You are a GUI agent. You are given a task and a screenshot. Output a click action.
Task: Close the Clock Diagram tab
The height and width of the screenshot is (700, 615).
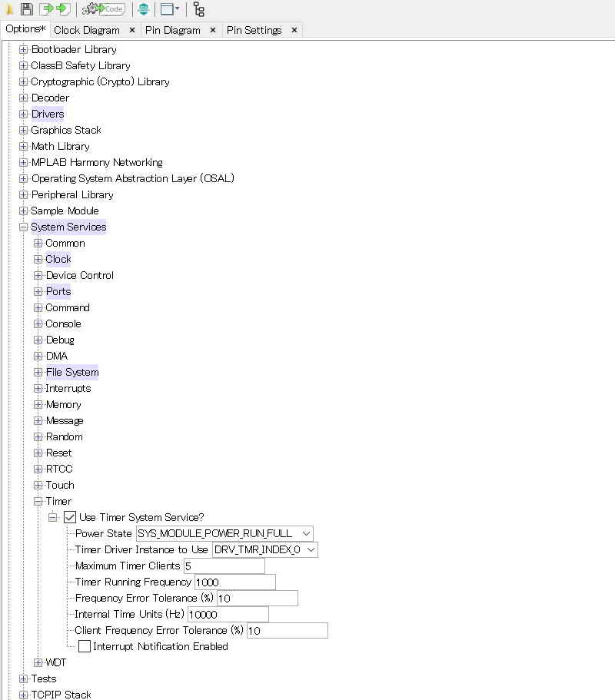pos(131,30)
